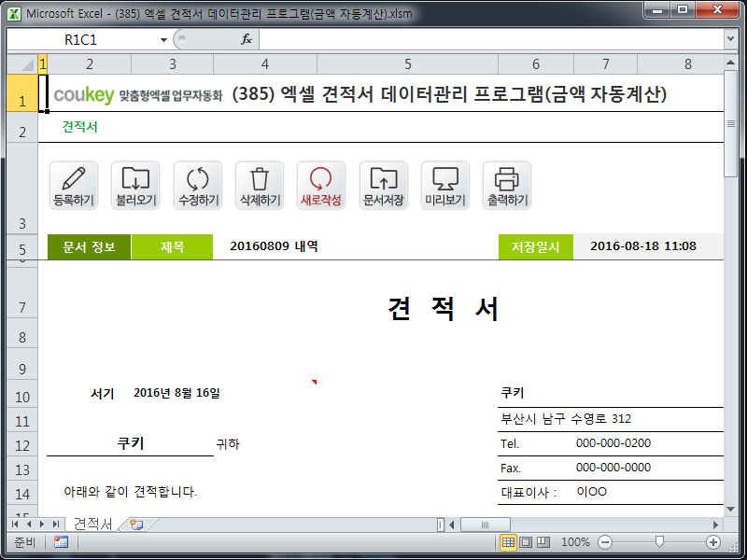The height and width of the screenshot is (560, 747).
Task: Click the 준비 ready status text
Action: tap(25, 542)
